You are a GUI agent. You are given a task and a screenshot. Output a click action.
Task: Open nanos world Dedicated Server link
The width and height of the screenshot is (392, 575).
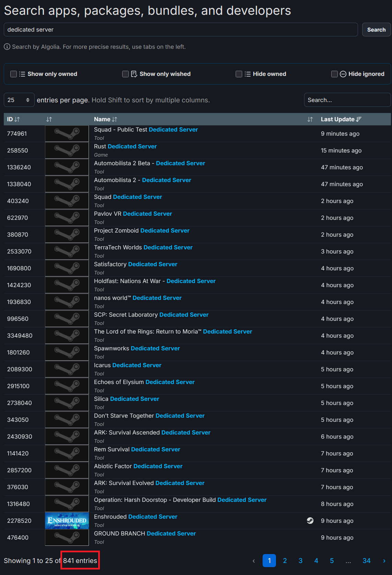tap(138, 298)
